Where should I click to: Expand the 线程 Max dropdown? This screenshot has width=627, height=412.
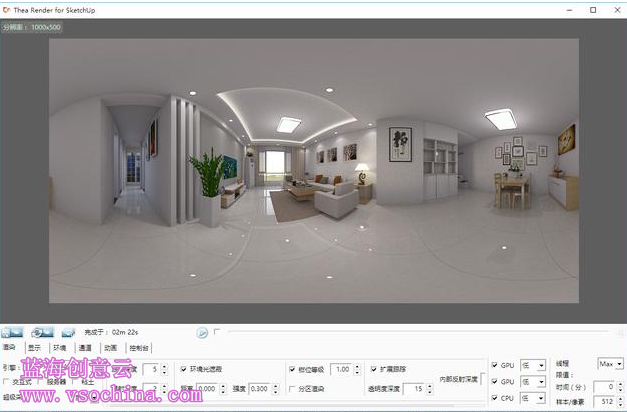610,363
